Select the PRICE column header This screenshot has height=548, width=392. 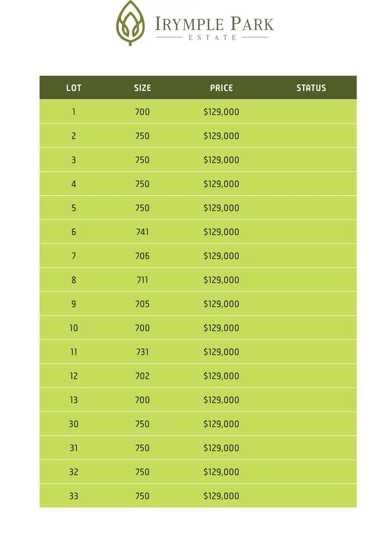pos(222,88)
